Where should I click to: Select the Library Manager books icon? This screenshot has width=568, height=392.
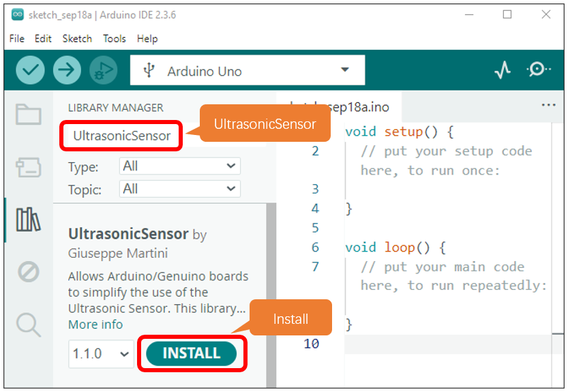[28, 220]
